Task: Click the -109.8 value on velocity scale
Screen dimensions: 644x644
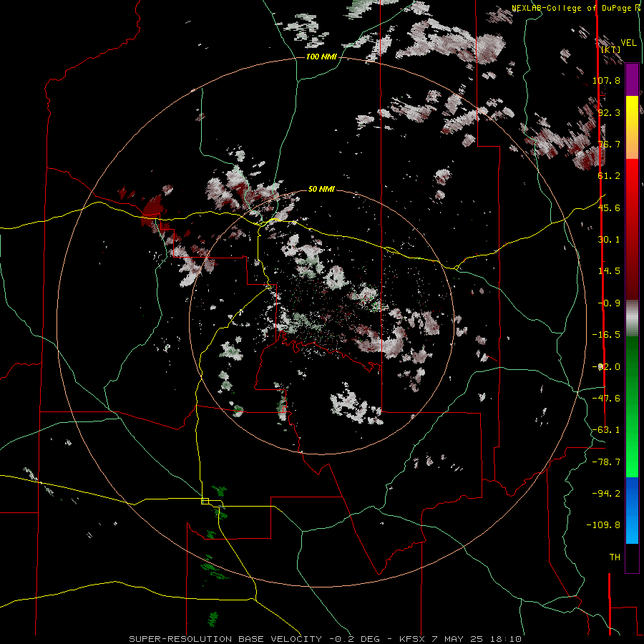Action: pyautogui.click(x=603, y=525)
